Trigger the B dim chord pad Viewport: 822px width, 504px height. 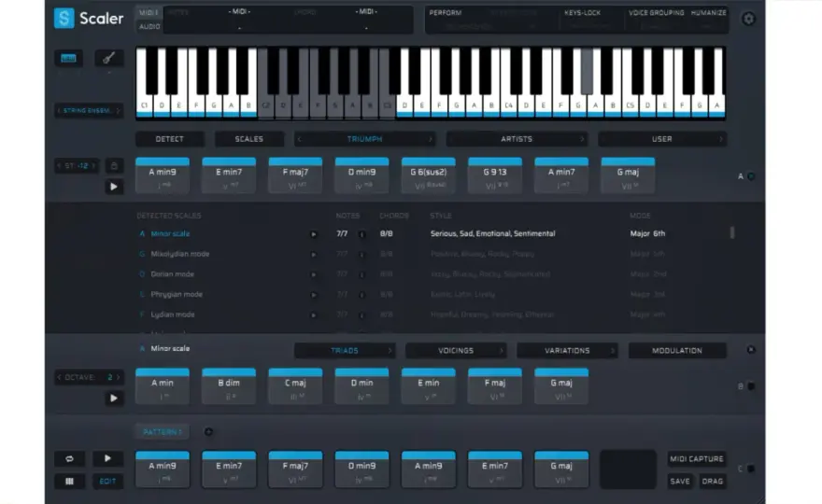[229, 386]
